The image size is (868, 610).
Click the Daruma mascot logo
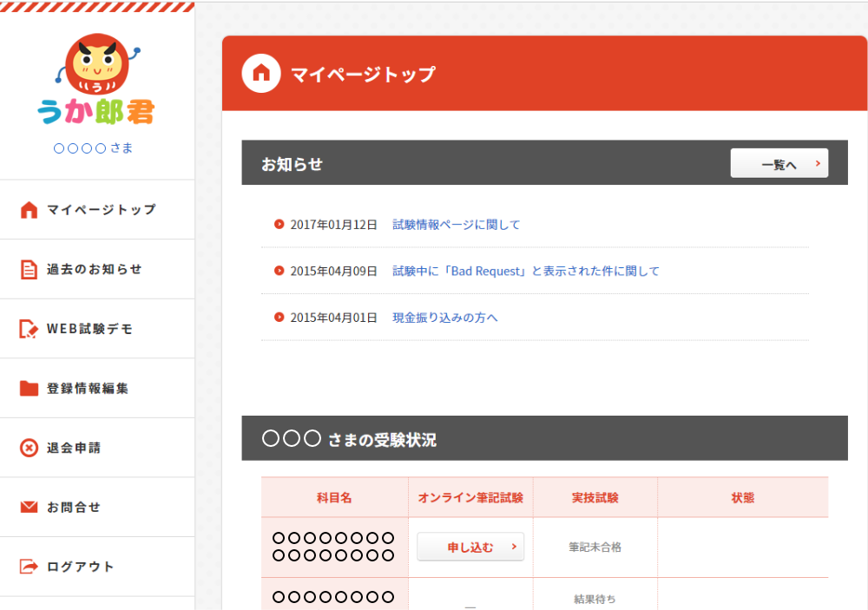pos(95,80)
